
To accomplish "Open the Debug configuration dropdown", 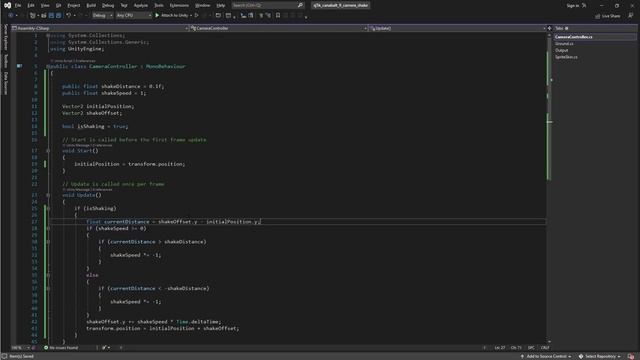I will pyautogui.click(x=102, y=16).
